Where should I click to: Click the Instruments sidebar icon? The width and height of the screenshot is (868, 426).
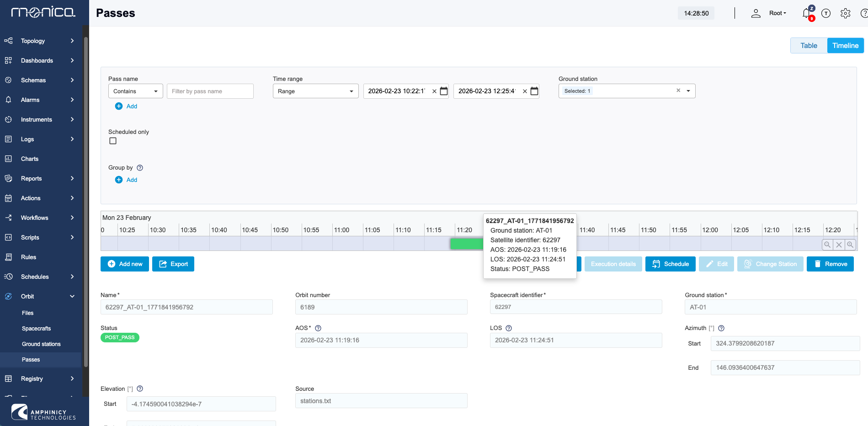(8, 119)
